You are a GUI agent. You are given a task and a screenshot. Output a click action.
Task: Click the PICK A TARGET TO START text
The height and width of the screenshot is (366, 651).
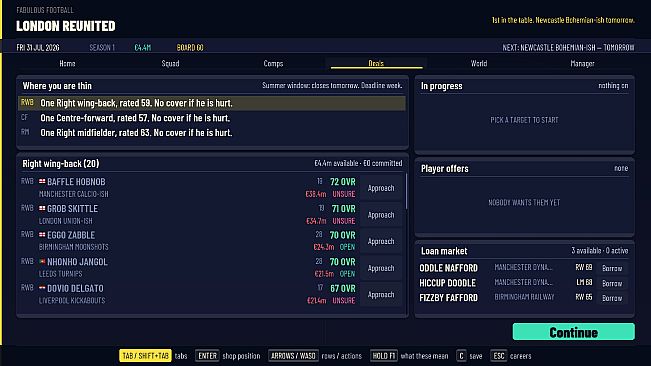524,120
